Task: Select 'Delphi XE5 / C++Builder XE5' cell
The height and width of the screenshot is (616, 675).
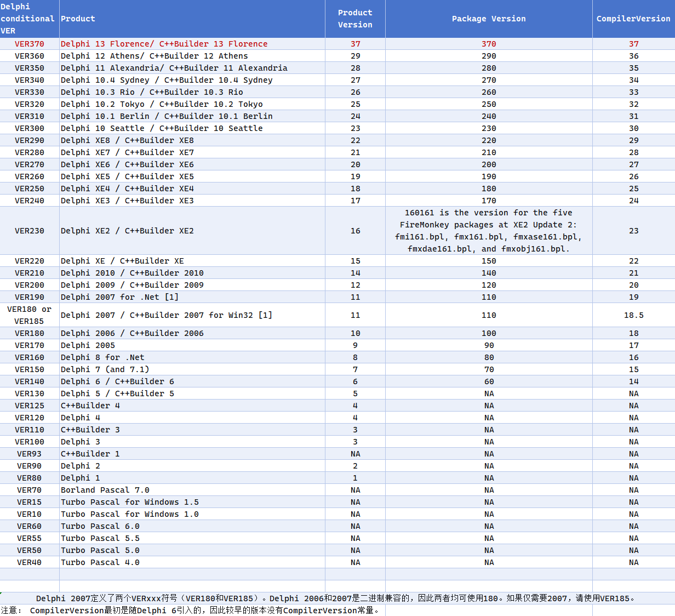Action: tap(192, 176)
